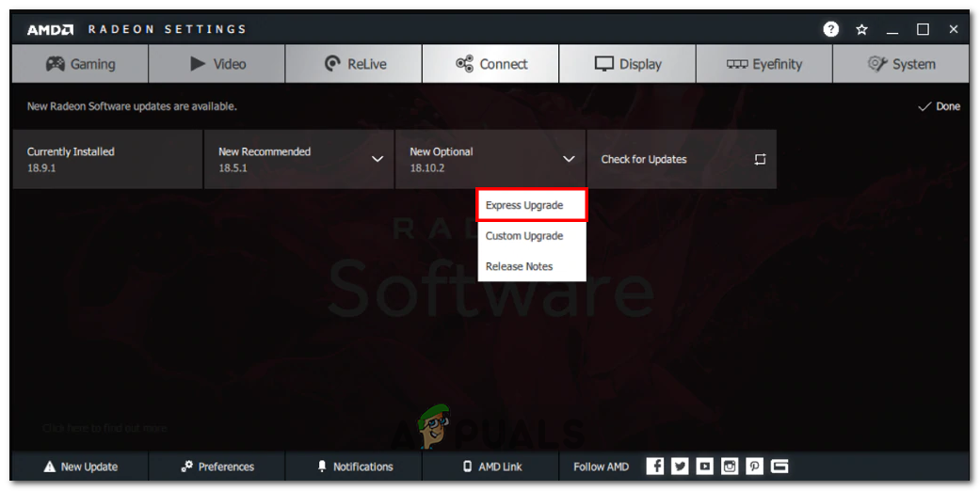Open AMD Instagram page icon
The width and height of the screenshot is (980, 491).
(x=730, y=466)
